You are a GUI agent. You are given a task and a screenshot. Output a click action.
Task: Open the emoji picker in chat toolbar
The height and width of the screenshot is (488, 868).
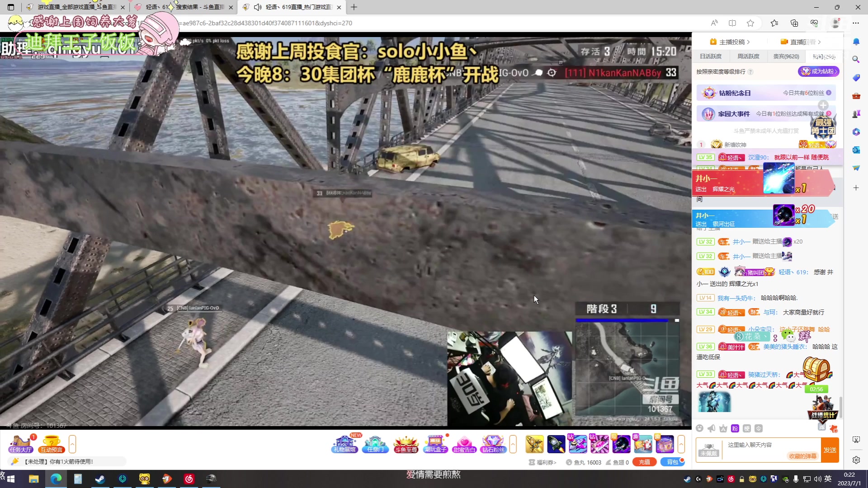pos(700,428)
